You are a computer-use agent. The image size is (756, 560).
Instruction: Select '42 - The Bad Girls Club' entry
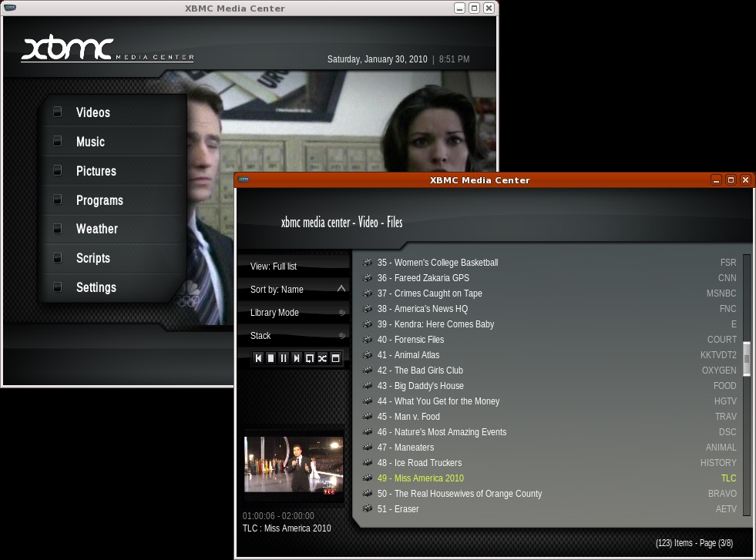pos(549,371)
